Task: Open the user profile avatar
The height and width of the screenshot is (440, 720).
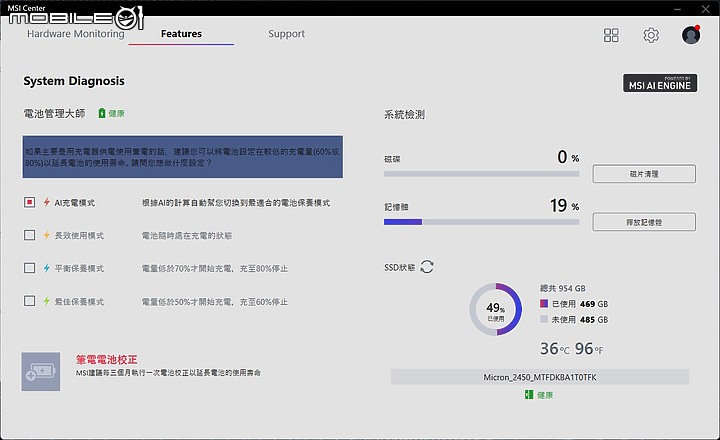Action: coord(691,34)
